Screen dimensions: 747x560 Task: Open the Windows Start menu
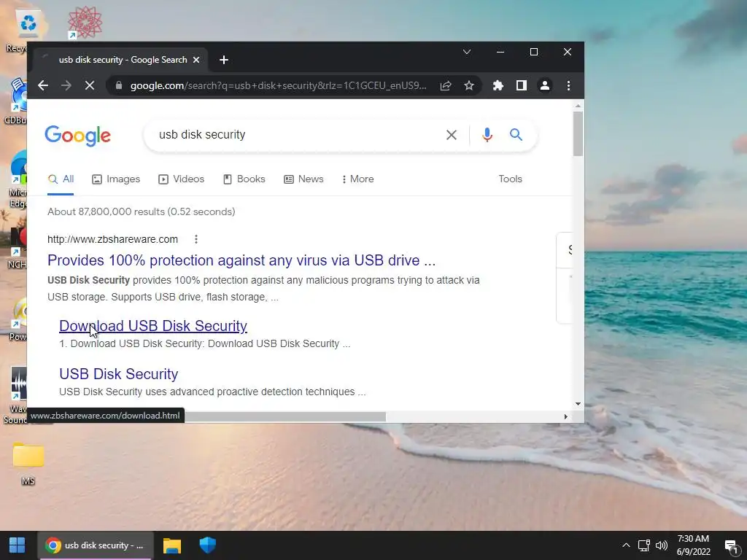click(18, 545)
